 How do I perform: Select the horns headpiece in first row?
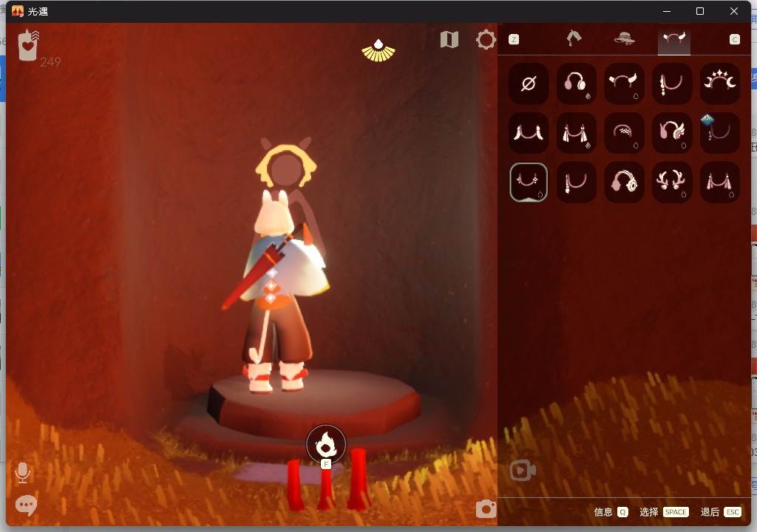click(x=623, y=83)
